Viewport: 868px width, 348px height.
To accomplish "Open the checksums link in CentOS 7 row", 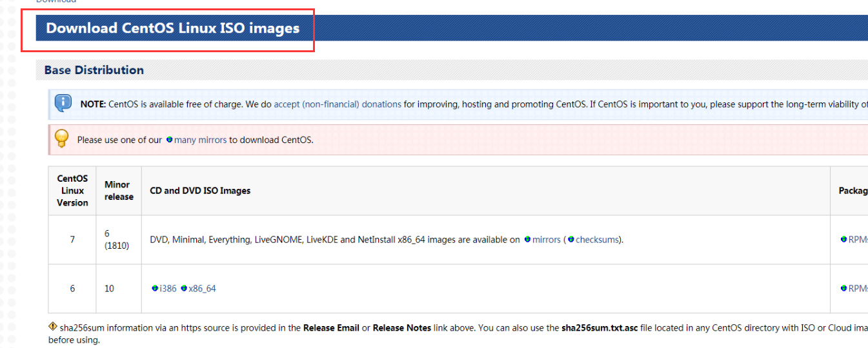I will pyautogui.click(x=598, y=240).
